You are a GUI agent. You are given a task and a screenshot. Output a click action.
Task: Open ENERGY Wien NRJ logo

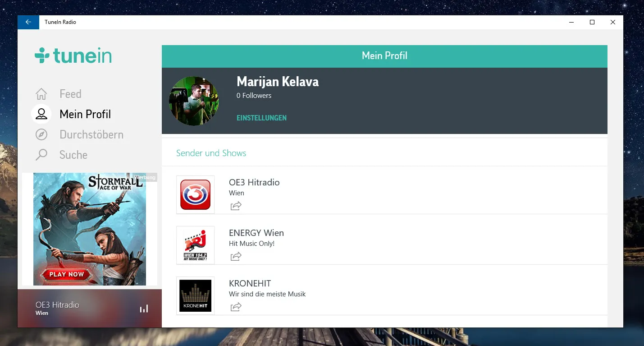point(195,245)
